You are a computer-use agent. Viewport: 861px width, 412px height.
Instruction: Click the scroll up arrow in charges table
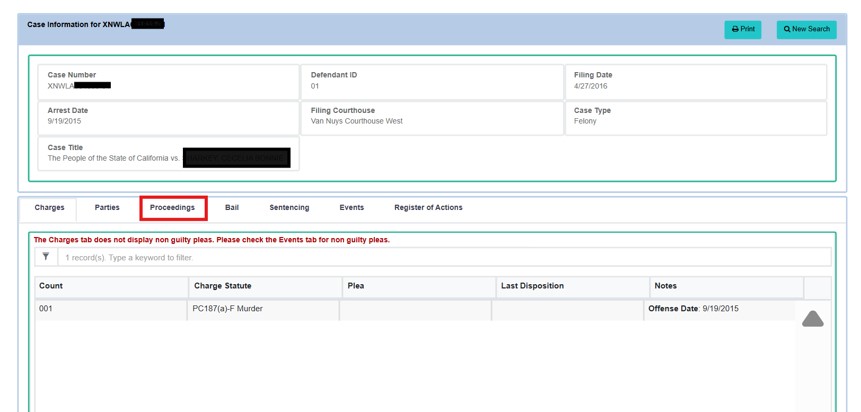813,319
